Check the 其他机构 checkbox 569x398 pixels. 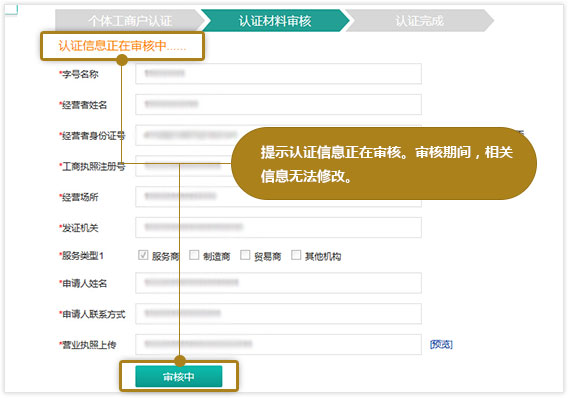point(296,255)
